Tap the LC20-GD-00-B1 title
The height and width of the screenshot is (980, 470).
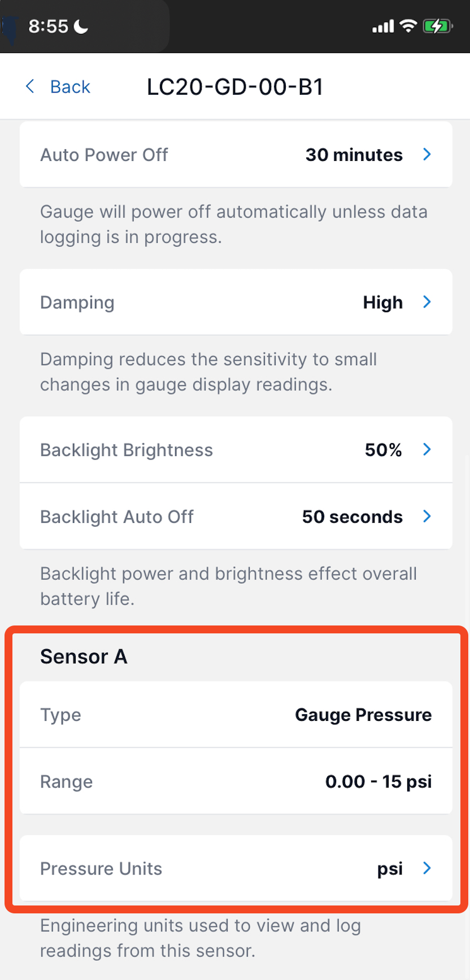click(235, 87)
